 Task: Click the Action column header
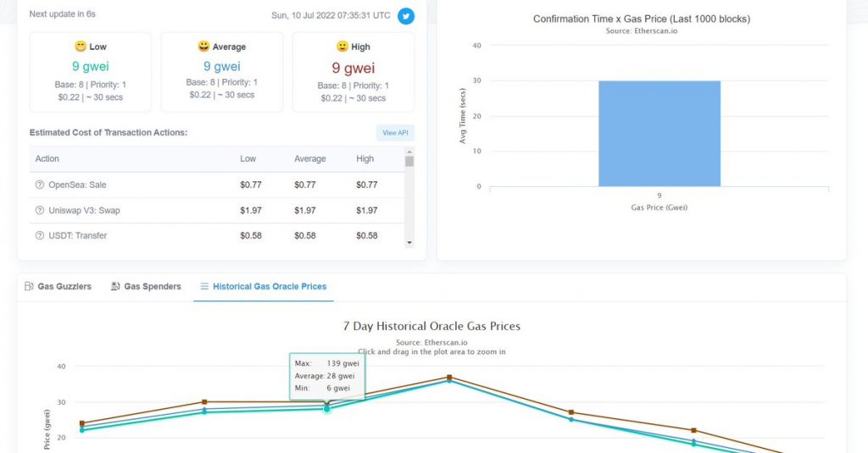pyautogui.click(x=47, y=158)
